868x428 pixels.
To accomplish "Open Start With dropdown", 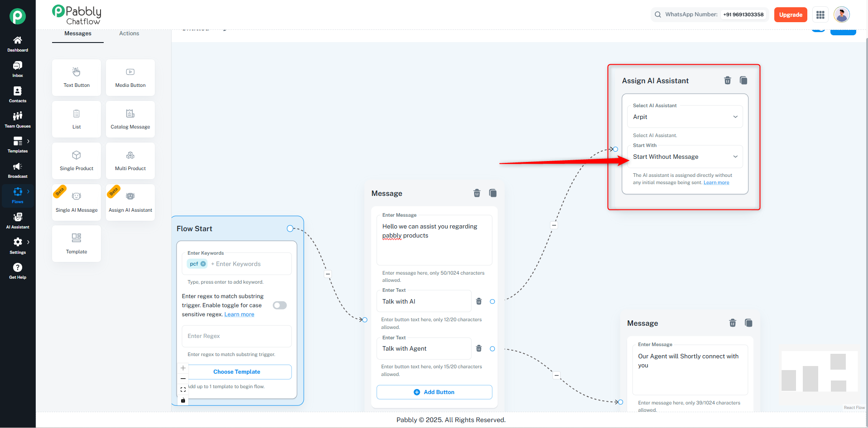I will (x=685, y=157).
